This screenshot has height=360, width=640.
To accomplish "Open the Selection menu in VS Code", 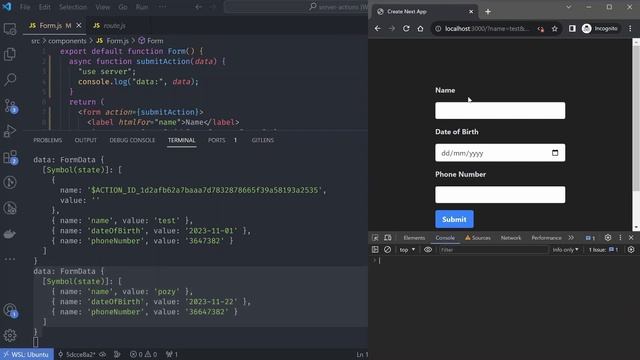I will [x=73, y=7].
